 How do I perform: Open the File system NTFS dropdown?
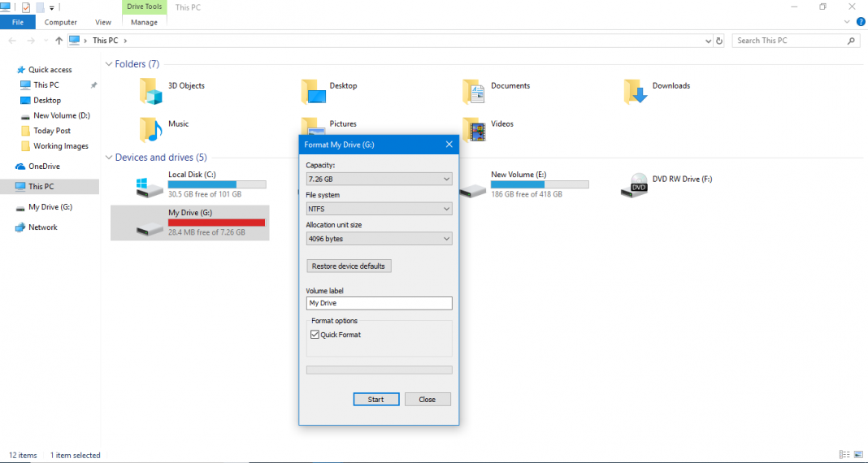coord(379,209)
